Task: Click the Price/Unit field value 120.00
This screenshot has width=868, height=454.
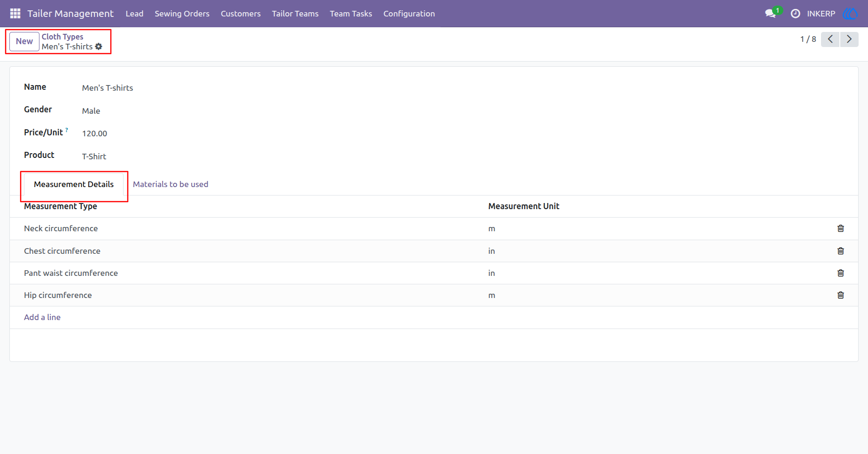Action: [x=94, y=133]
